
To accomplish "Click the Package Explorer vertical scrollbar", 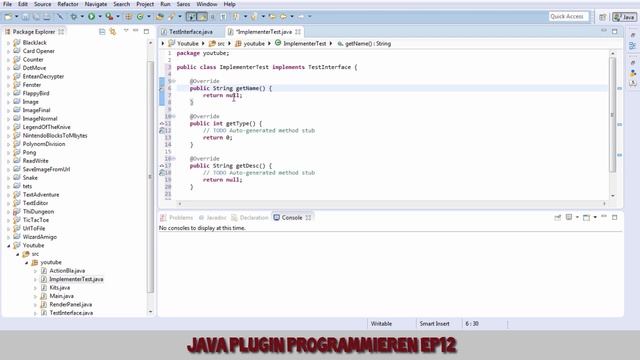I will (150, 177).
